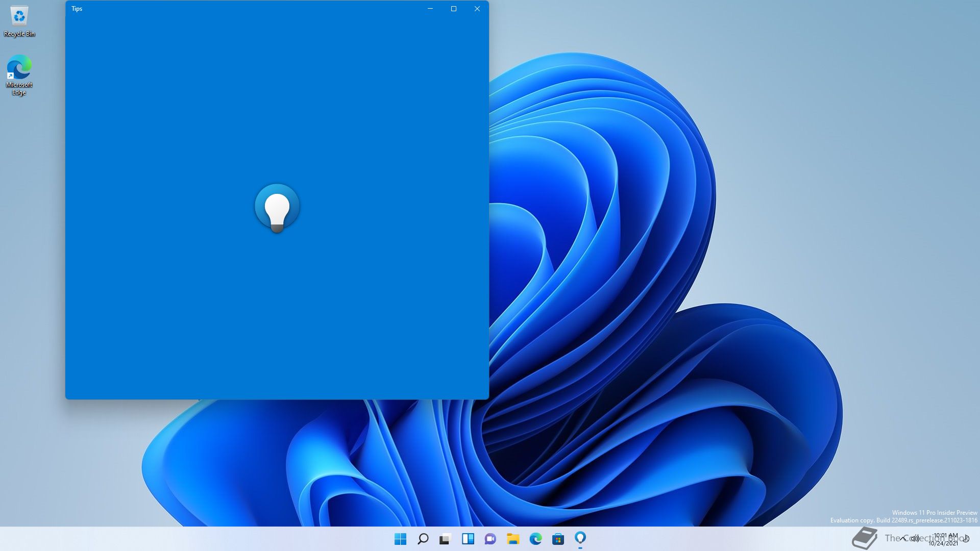
Task: Minimize the Tips window
Action: coord(430,9)
